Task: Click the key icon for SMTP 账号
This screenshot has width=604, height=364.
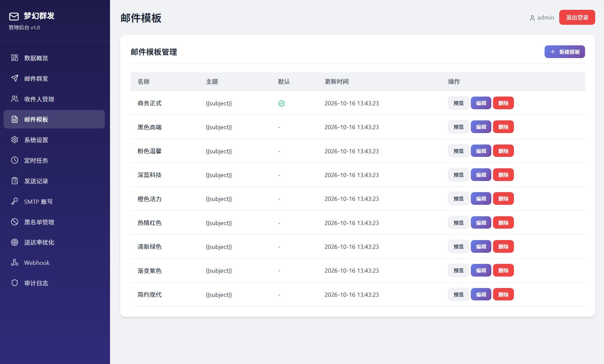Action: (x=15, y=201)
